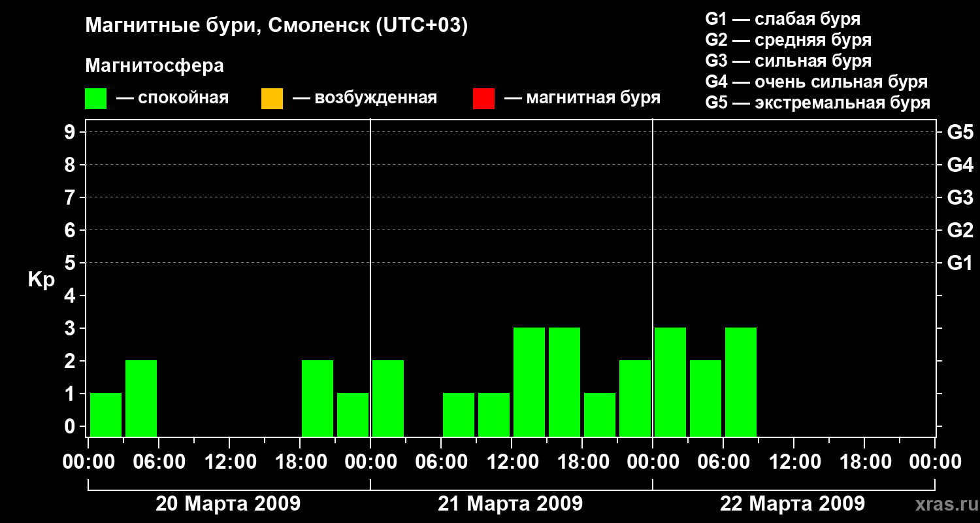Screen dimensions: 980x523
Task: Click the G4 right axis label
Action: coord(960,165)
